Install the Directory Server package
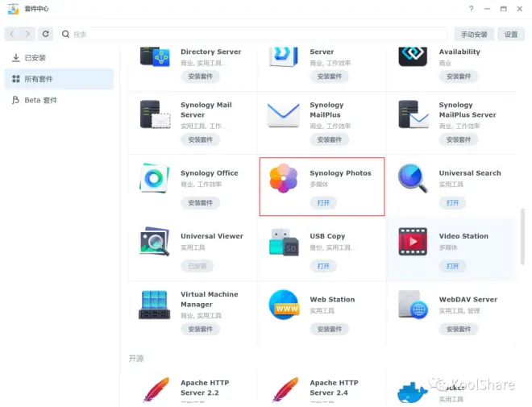This screenshot has height=407, width=532. (200, 77)
